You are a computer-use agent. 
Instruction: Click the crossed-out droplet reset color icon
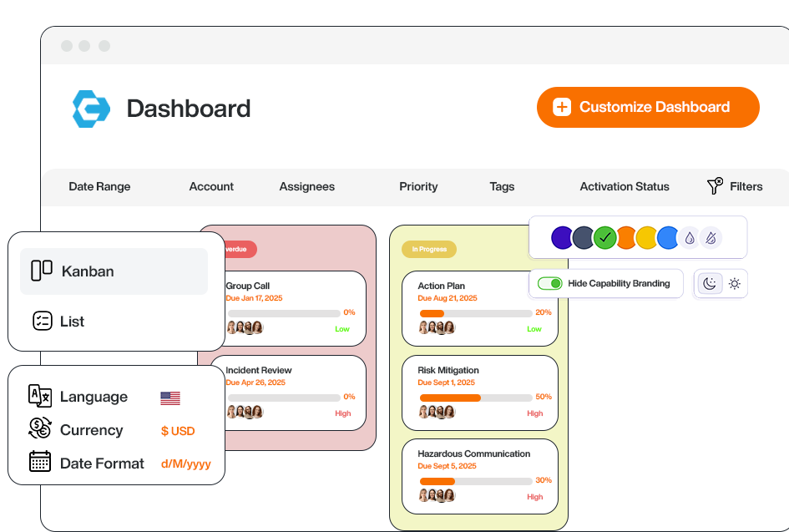click(710, 238)
